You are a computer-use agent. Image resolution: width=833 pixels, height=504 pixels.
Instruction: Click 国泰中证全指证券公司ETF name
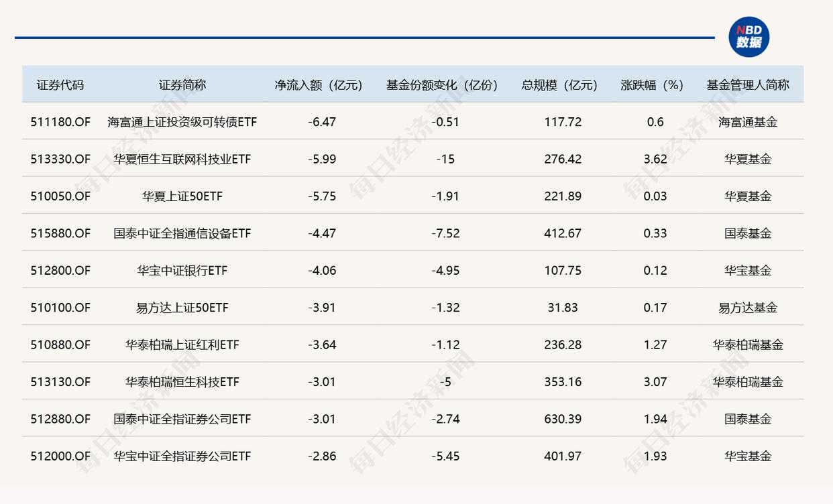[x=182, y=419]
